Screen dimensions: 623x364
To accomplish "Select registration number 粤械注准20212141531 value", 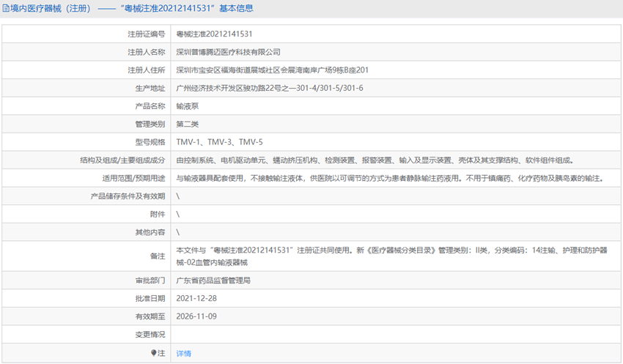I will (214, 34).
